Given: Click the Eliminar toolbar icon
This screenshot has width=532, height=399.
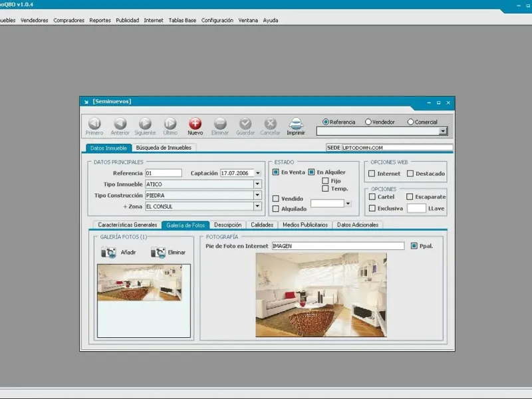Looking at the screenshot, I should [220, 124].
